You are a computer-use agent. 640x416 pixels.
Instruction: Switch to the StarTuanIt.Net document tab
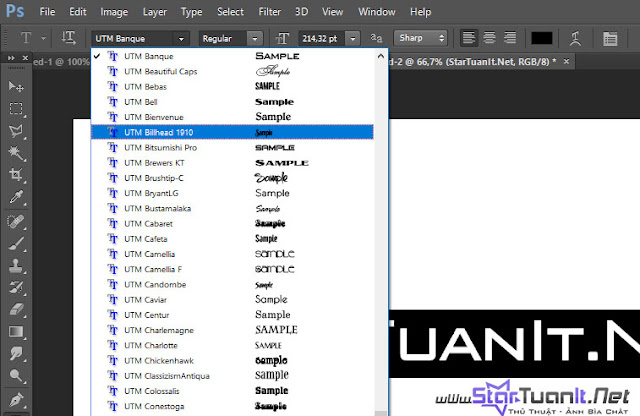(x=473, y=62)
